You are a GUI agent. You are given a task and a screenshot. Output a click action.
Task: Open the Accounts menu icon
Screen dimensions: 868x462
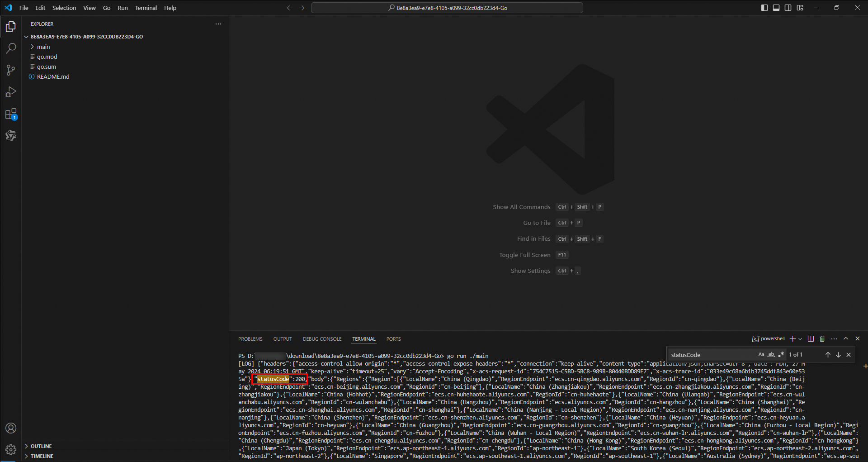tap(11, 428)
